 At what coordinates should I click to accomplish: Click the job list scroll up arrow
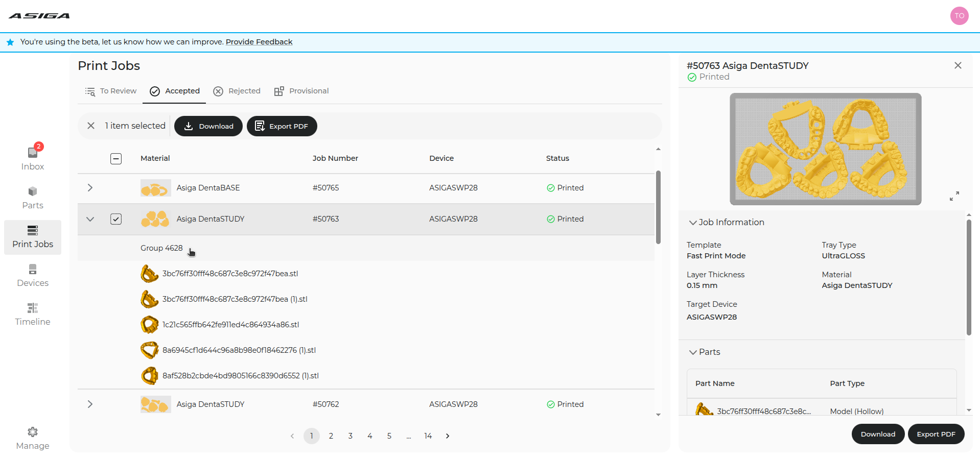point(658,149)
